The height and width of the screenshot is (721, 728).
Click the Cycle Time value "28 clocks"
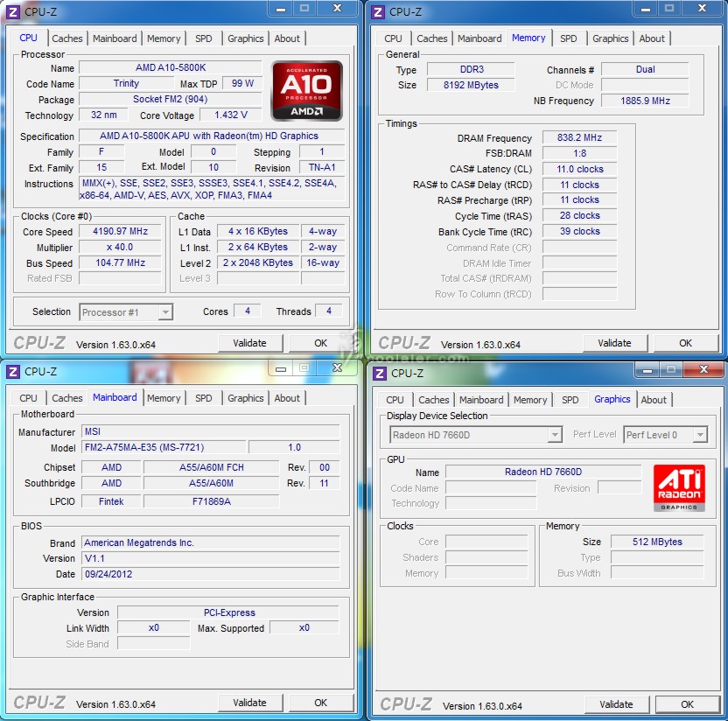tap(579, 215)
